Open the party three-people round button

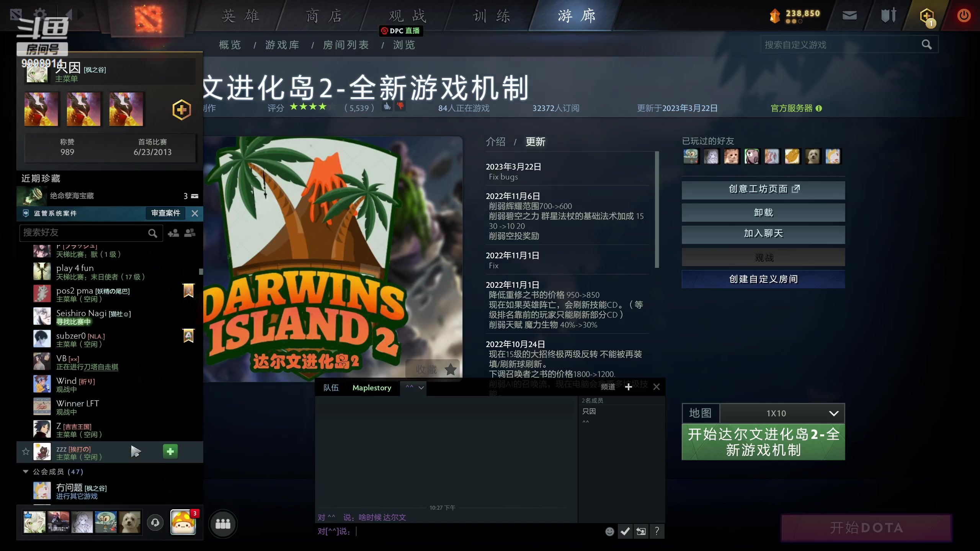[223, 524]
